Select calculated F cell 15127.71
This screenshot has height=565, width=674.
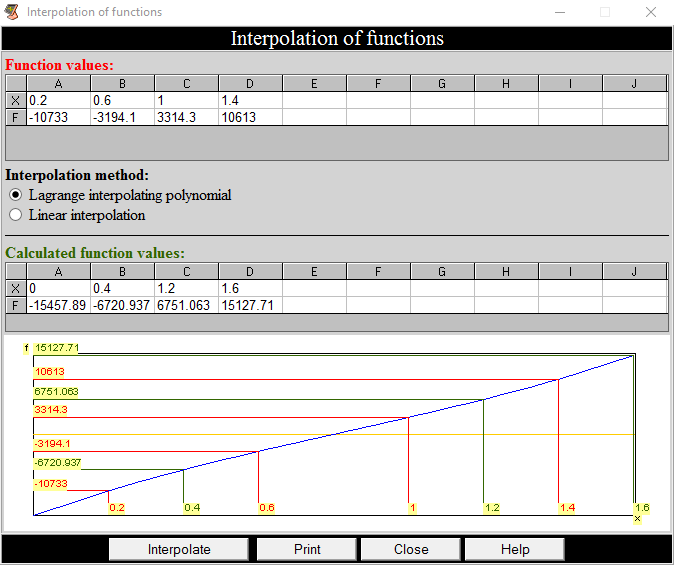tap(250, 305)
